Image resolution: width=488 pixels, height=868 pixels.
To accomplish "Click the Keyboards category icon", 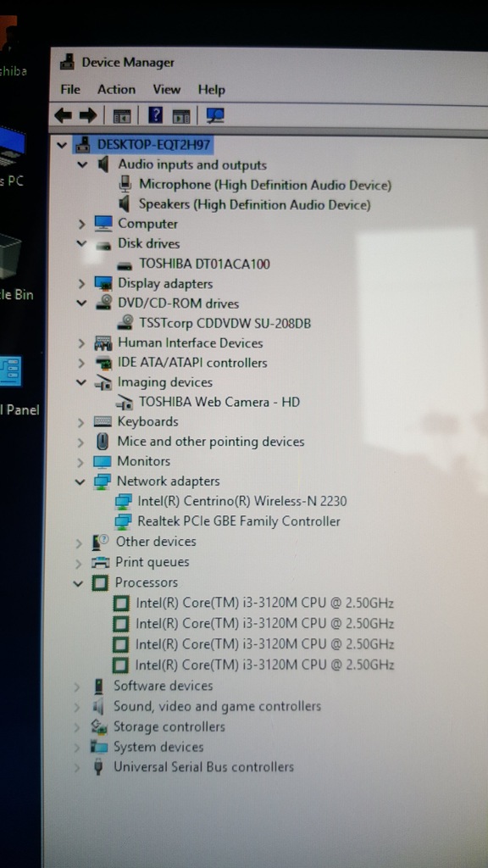I will coord(103,422).
